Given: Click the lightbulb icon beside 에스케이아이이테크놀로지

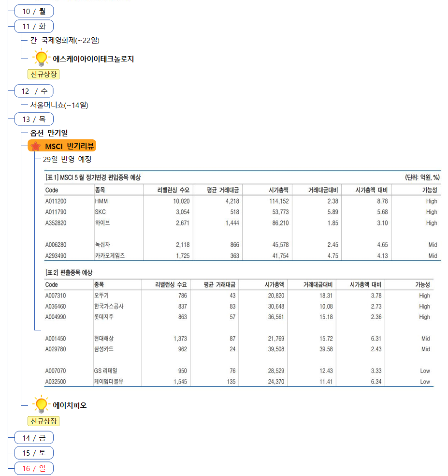Looking at the screenshot, I should pyautogui.click(x=41, y=58).
